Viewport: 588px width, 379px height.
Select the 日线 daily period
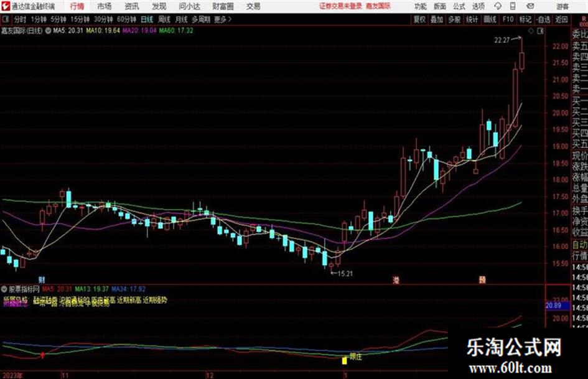[x=147, y=19]
